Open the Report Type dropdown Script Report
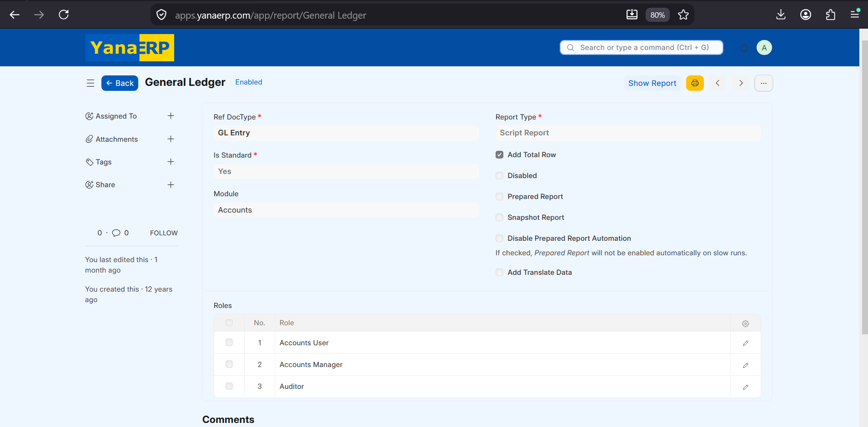The height and width of the screenshot is (427, 868). [x=628, y=133]
